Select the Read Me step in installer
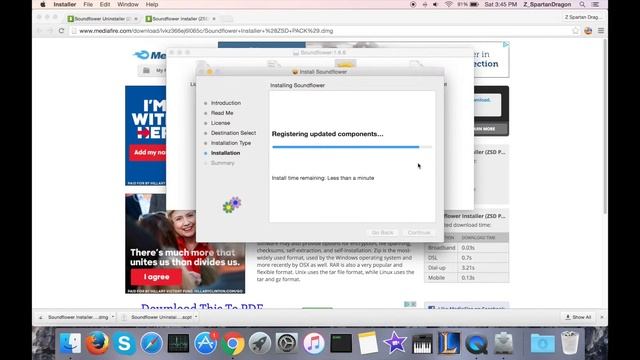This screenshot has height=360, width=640. [x=222, y=113]
